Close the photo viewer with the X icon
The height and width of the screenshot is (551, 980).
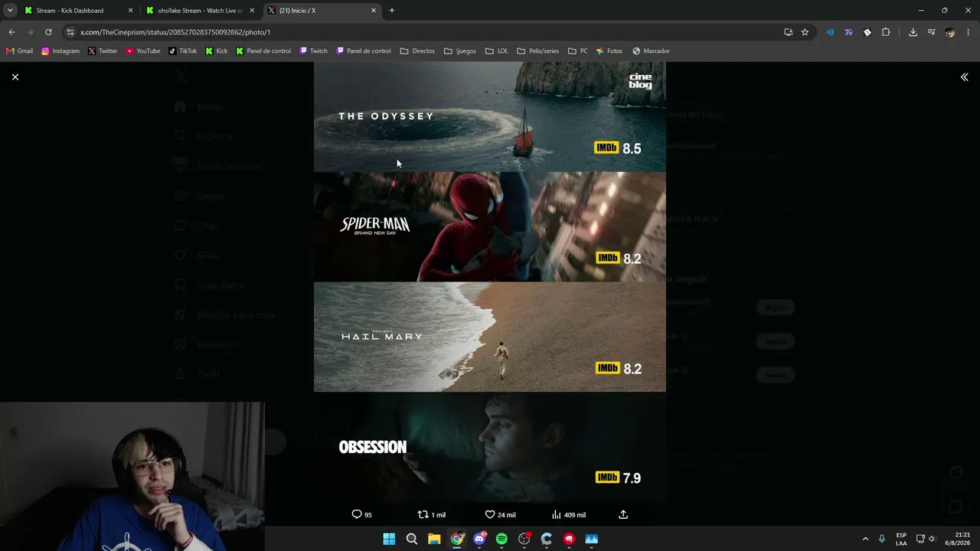click(x=15, y=77)
